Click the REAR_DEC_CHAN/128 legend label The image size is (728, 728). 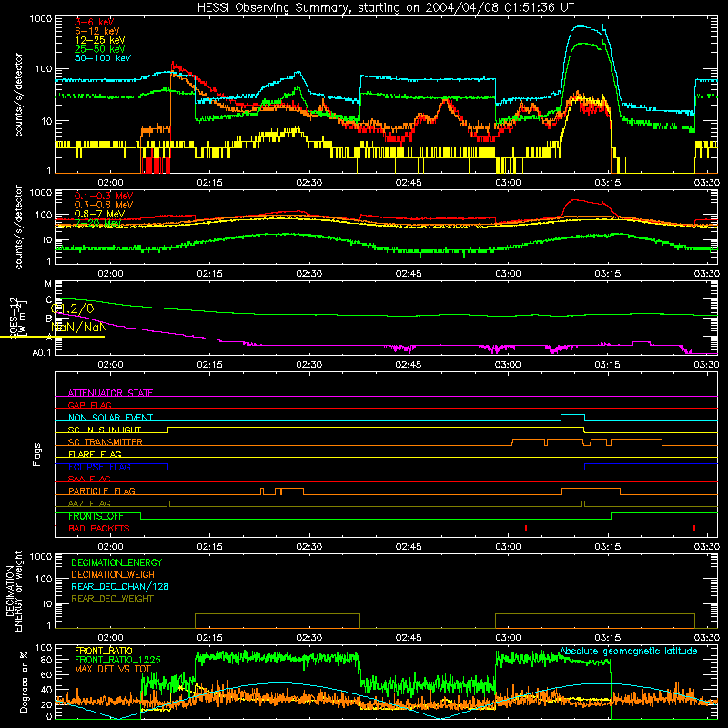pos(120,587)
